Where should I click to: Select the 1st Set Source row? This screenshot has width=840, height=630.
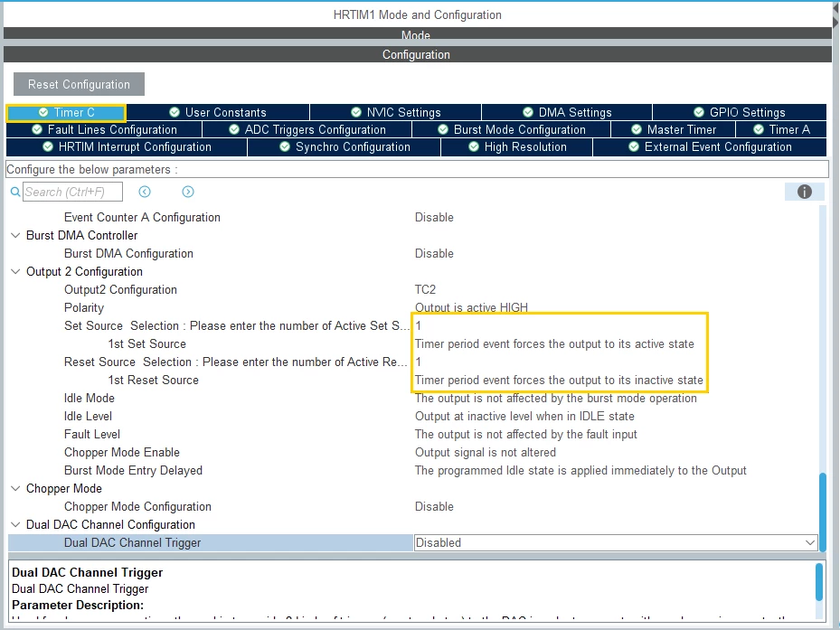point(412,344)
